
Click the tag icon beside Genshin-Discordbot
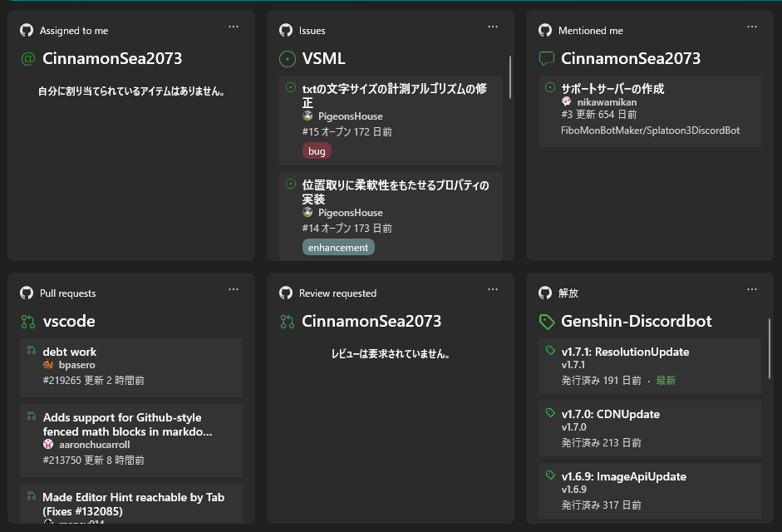(547, 322)
